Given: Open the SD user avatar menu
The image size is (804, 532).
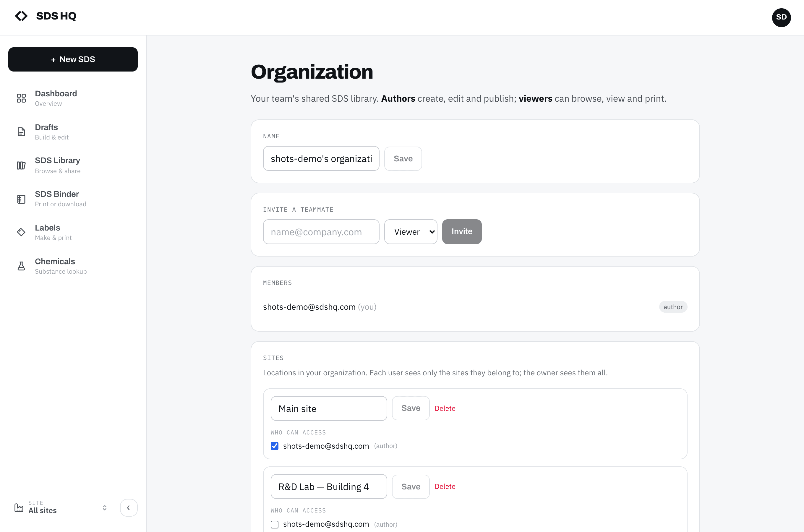Looking at the screenshot, I should [x=781, y=17].
